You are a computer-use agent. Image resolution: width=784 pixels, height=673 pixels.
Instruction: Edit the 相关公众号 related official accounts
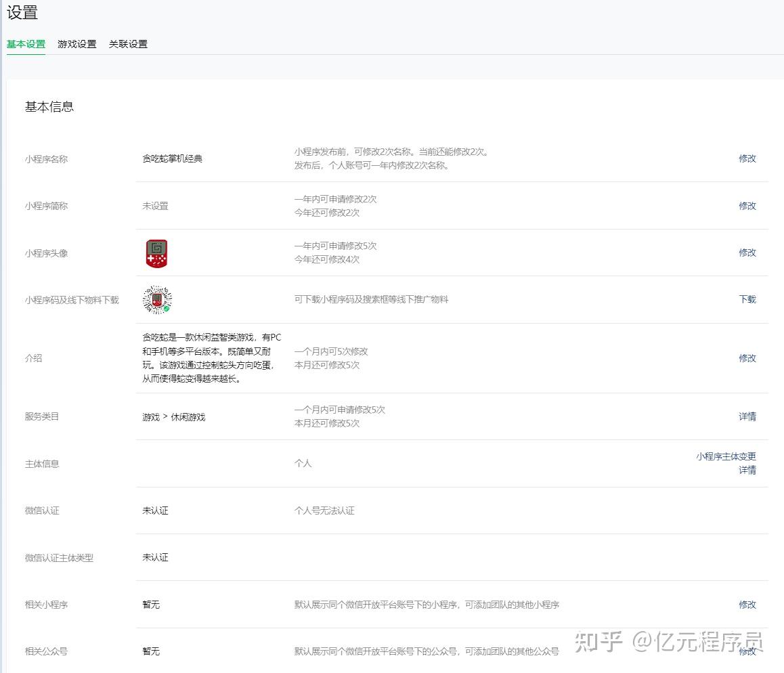point(747,651)
